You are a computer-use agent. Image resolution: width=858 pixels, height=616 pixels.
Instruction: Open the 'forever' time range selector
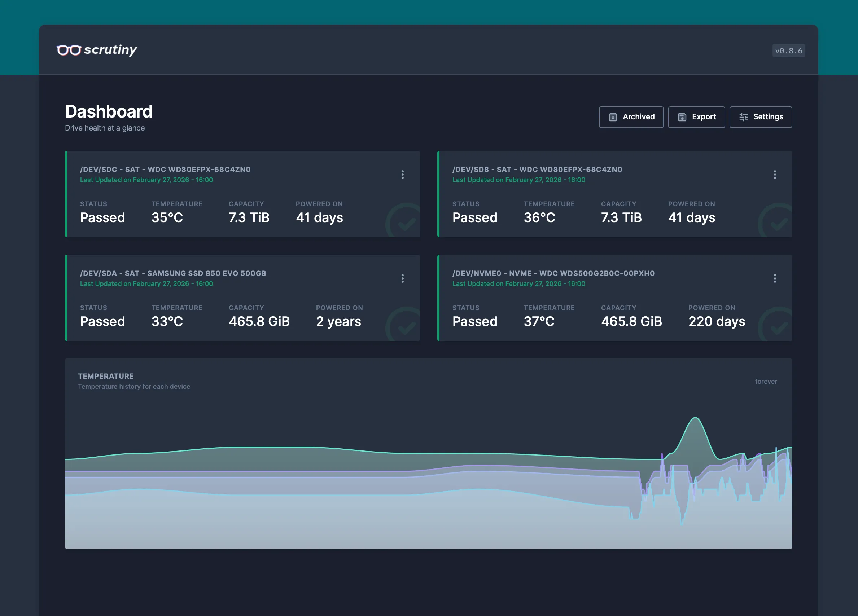point(766,381)
